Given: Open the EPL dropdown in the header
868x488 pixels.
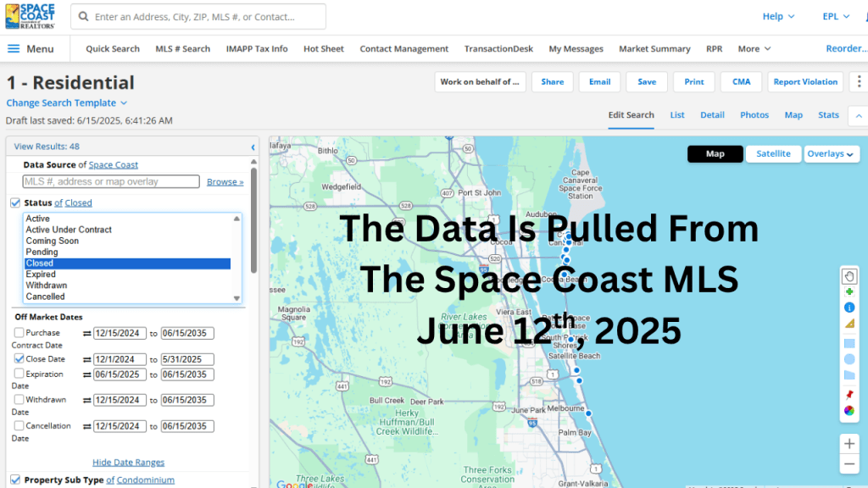Looking at the screenshot, I should tap(835, 15).
